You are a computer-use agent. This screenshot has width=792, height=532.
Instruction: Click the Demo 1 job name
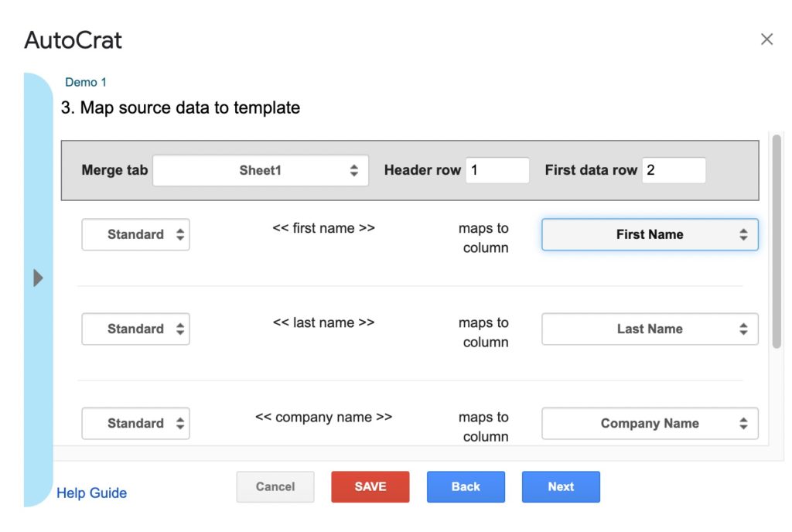(85, 82)
